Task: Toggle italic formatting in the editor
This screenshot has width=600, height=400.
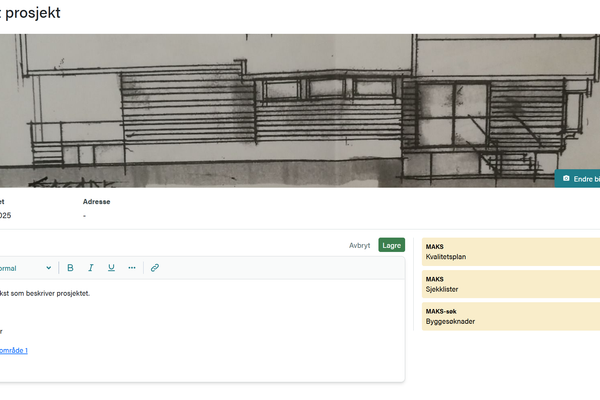Action: point(91,268)
